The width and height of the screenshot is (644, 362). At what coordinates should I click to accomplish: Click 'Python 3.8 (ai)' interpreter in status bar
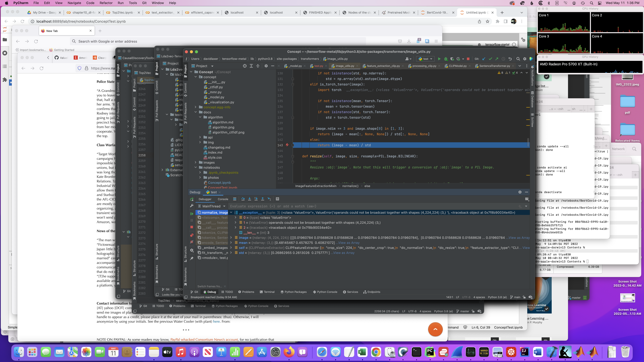pyautogui.click(x=497, y=297)
